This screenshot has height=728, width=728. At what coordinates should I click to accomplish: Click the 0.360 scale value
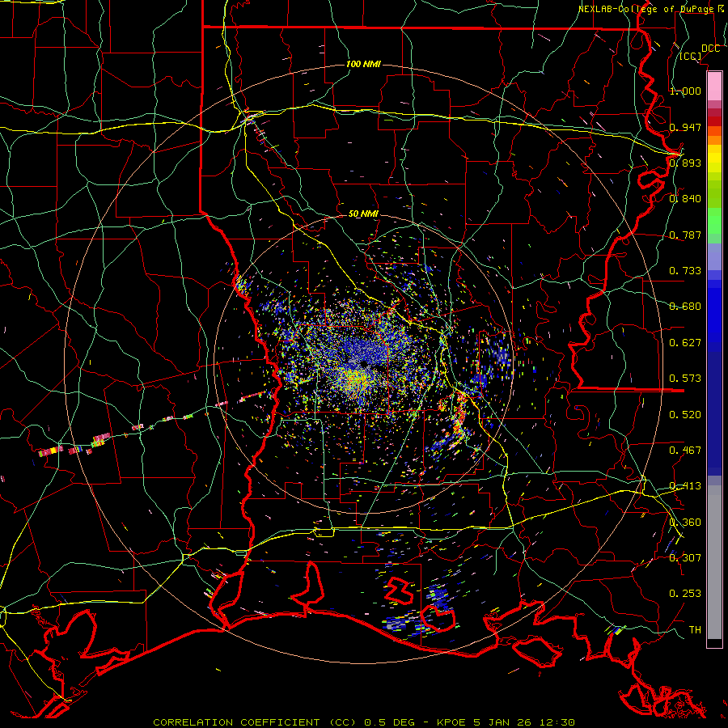tap(685, 522)
